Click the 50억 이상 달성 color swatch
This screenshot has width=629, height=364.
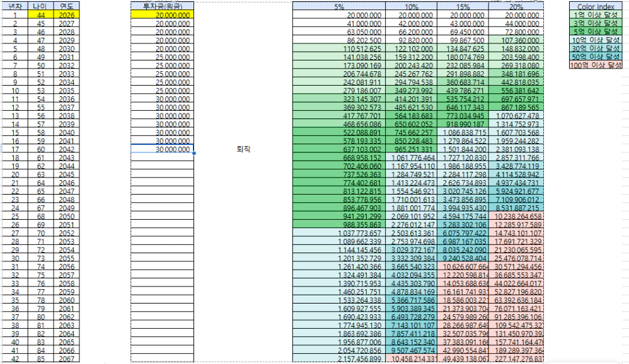596,57
